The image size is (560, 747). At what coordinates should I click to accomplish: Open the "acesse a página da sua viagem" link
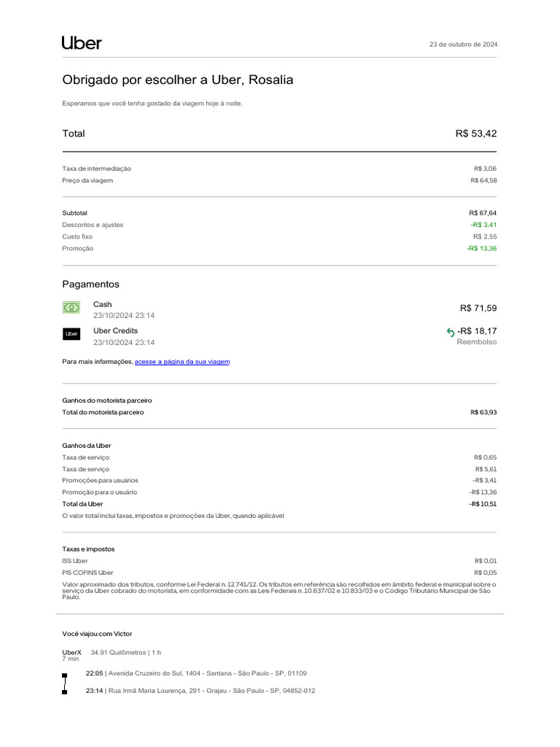[182, 362]
